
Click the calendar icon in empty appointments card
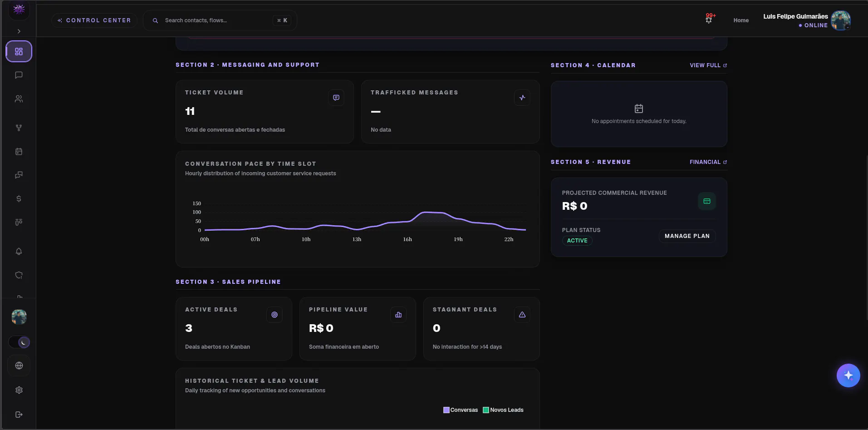pos(639,109)
